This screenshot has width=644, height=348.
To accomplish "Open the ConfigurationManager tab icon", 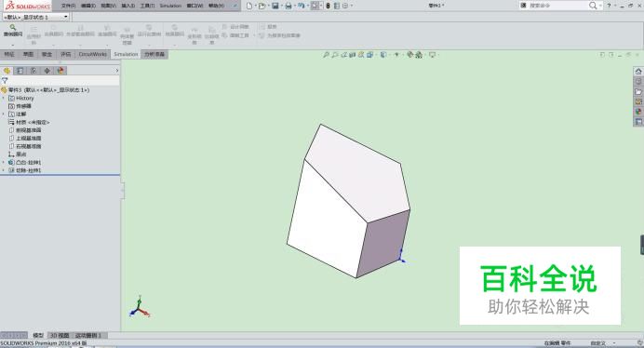I will [34, 71].
